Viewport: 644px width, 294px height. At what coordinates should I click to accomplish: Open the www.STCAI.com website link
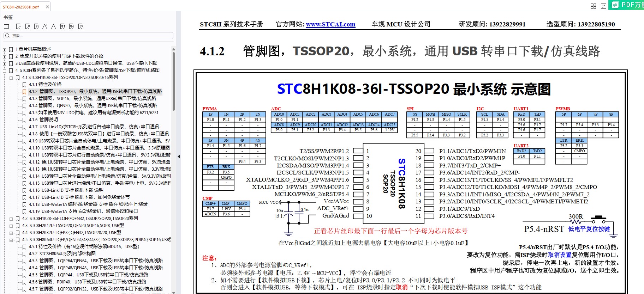click(330, 24)
